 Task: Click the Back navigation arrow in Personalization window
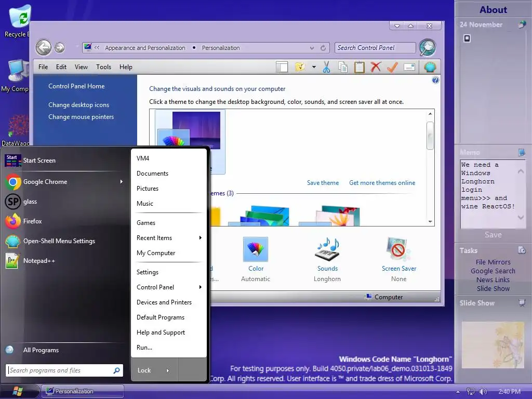tap(44, 47)
